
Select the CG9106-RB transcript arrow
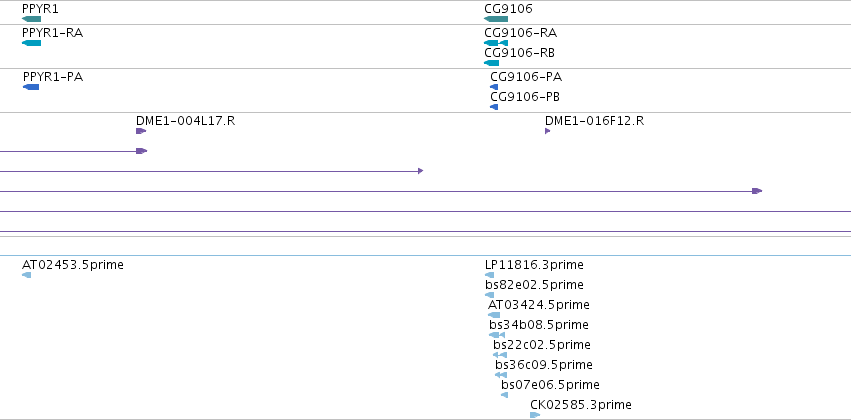point(492,63)
